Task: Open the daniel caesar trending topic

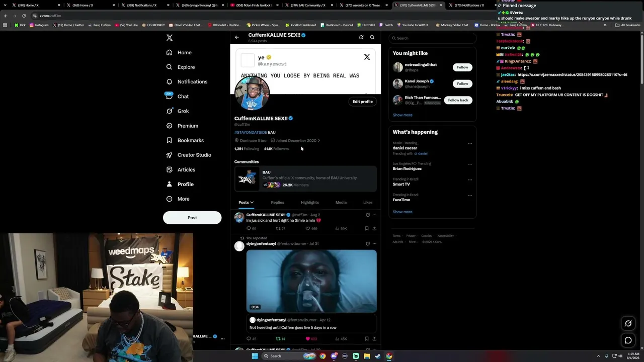Action: pyautogui.click(x=405, y=148)
